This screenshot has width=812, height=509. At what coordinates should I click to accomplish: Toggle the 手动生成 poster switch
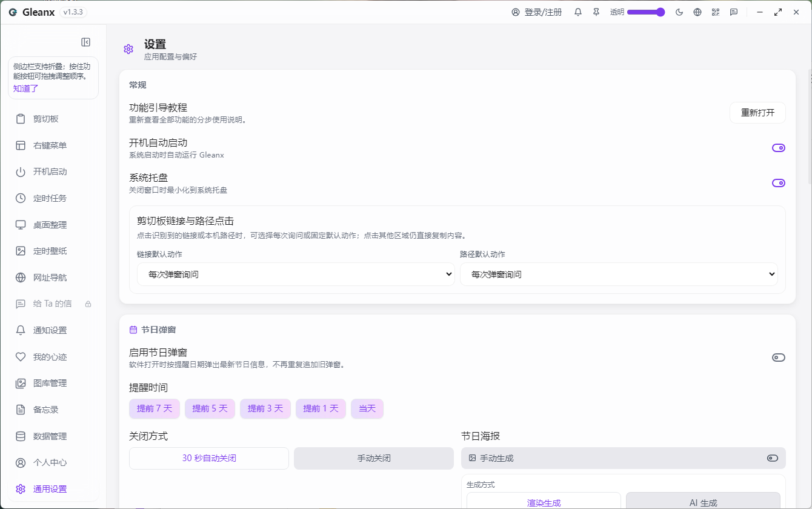tap(773, 458)
